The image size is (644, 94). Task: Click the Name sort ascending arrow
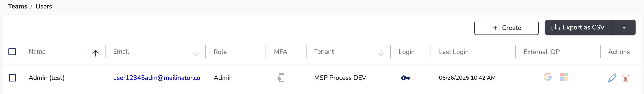point(95,53)
